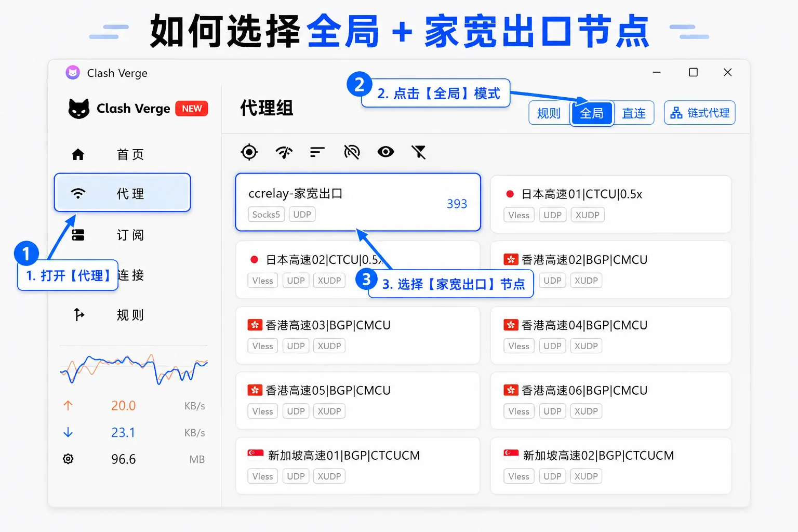Click the home icon beside 首页
This screenshot has height=532, width=798.
click(x=78, y=154)
